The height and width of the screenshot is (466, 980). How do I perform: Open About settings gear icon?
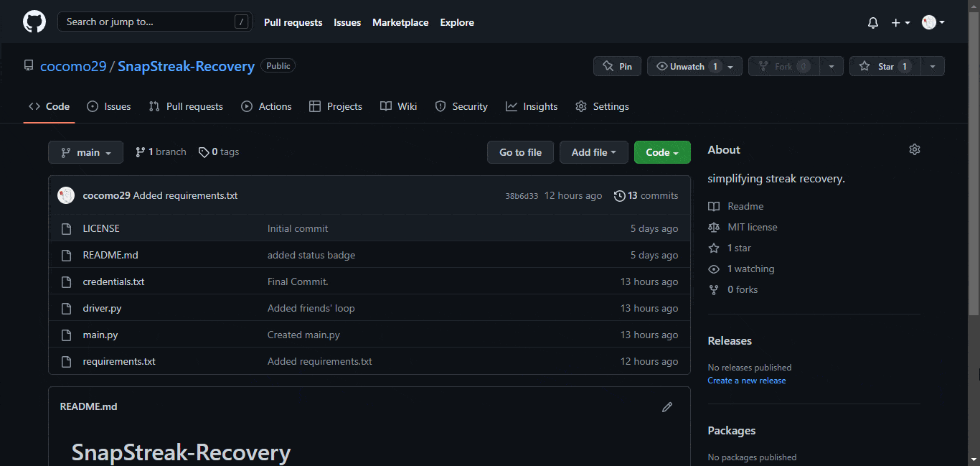point(914,149)
